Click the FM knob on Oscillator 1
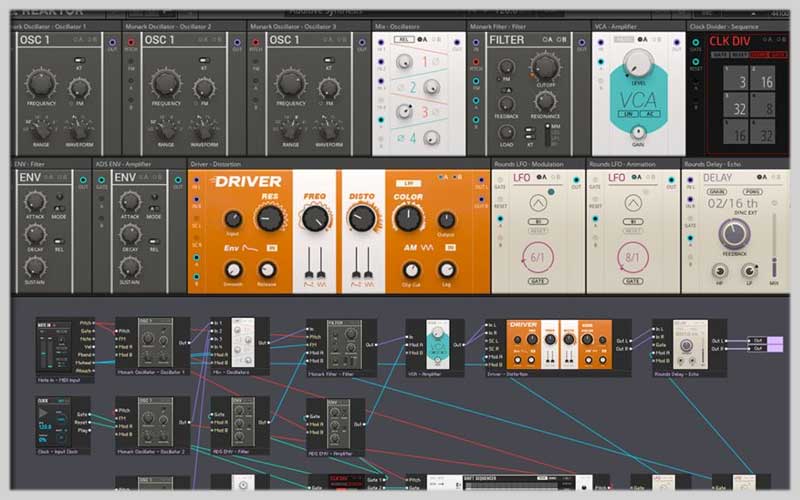 tap(79, 88)
